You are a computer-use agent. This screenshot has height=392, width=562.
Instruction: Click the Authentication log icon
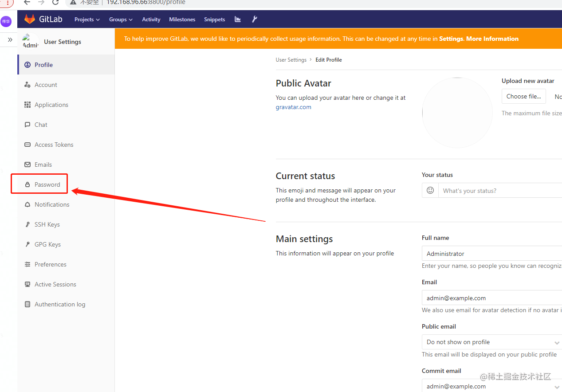pos(28,304)
